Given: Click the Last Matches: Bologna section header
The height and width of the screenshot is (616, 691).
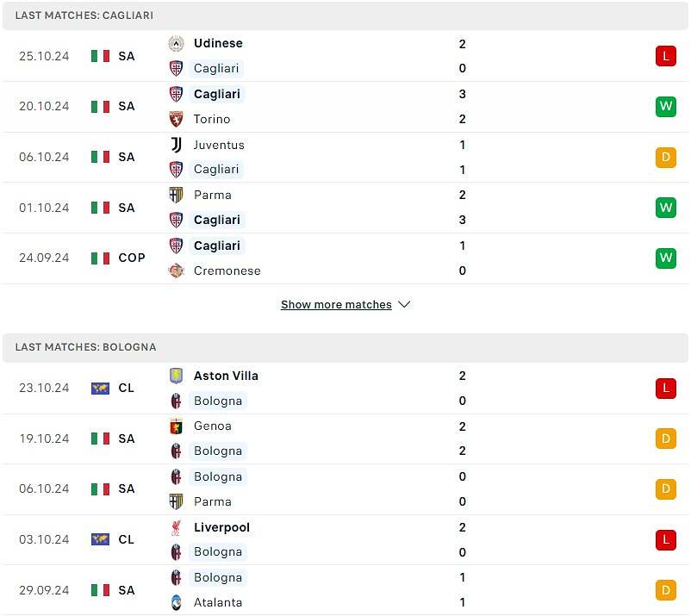Looking at the screenshot, I should [345, 347].
